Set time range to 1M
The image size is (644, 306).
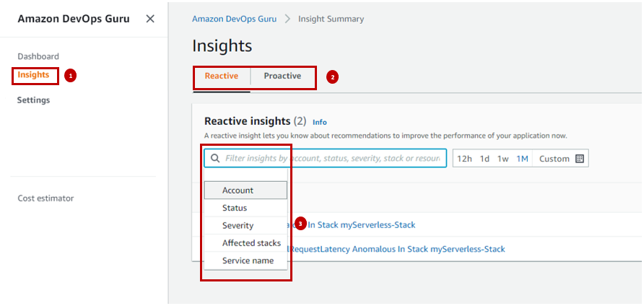pyautogui.click(x=522, y=159)
